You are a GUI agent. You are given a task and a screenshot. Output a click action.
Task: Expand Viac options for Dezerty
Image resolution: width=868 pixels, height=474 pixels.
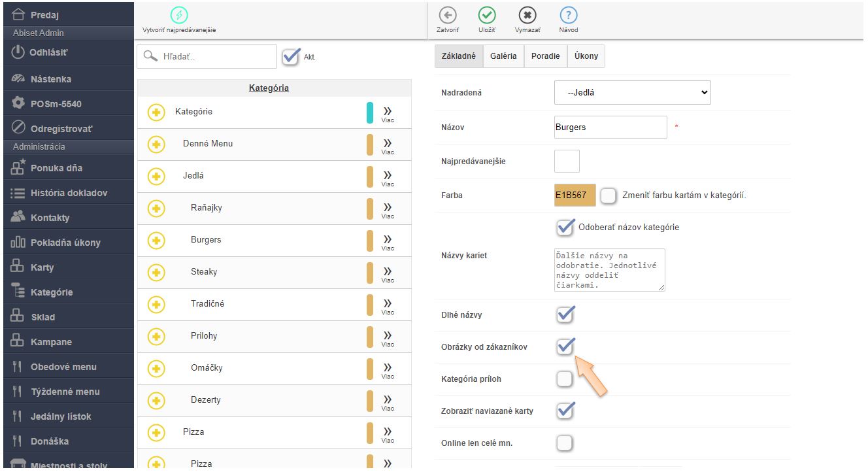[x=388, y=401]
